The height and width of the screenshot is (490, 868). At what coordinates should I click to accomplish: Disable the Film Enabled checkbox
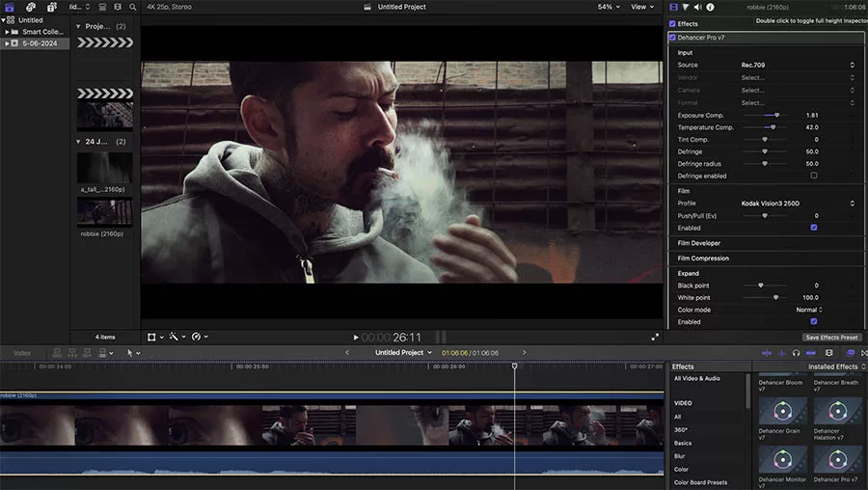pos(814,228)
